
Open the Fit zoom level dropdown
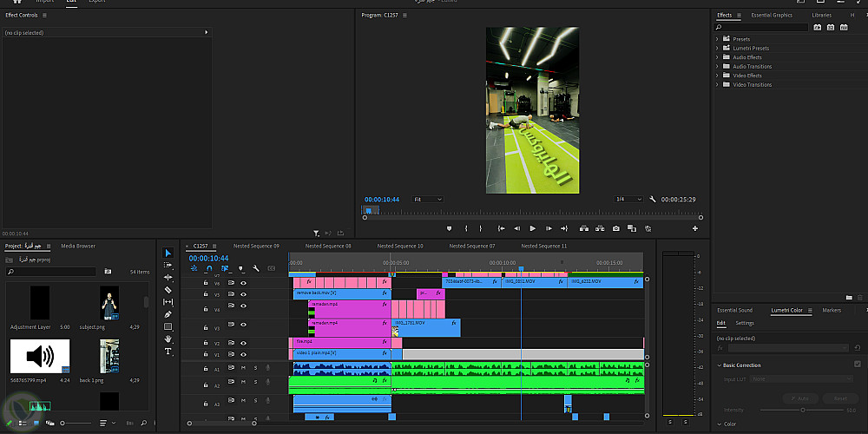coord(427,200)
